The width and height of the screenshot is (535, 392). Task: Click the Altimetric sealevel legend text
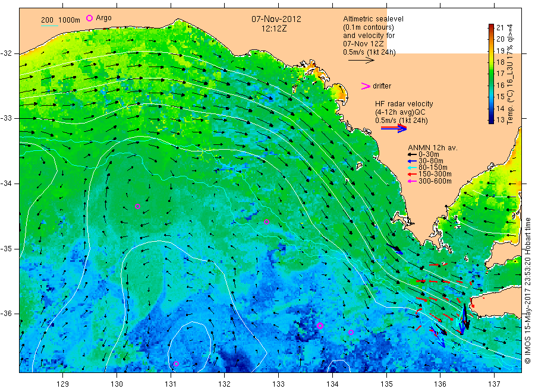tap(373, 19)
